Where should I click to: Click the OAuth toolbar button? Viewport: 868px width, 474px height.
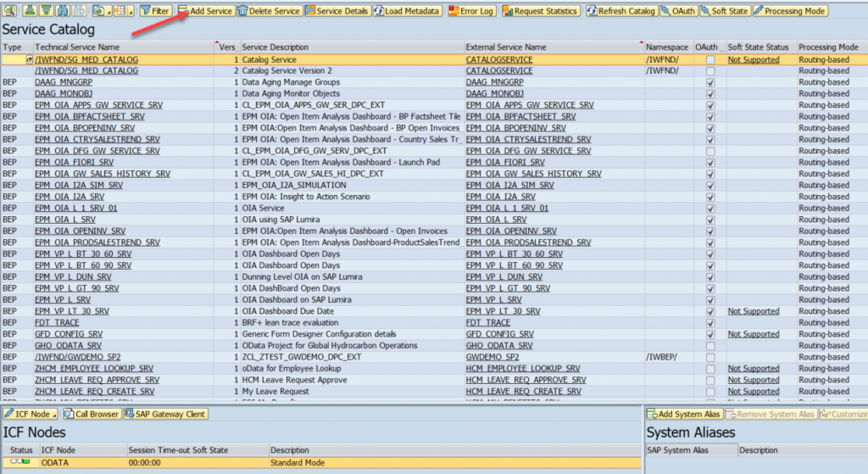click(678, 10)
